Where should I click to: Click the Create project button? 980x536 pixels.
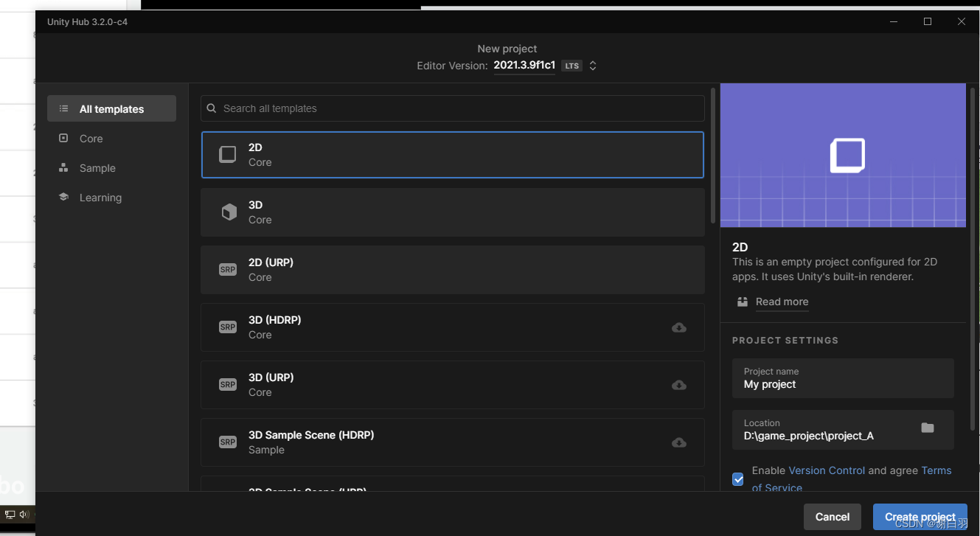pos(920,517)
